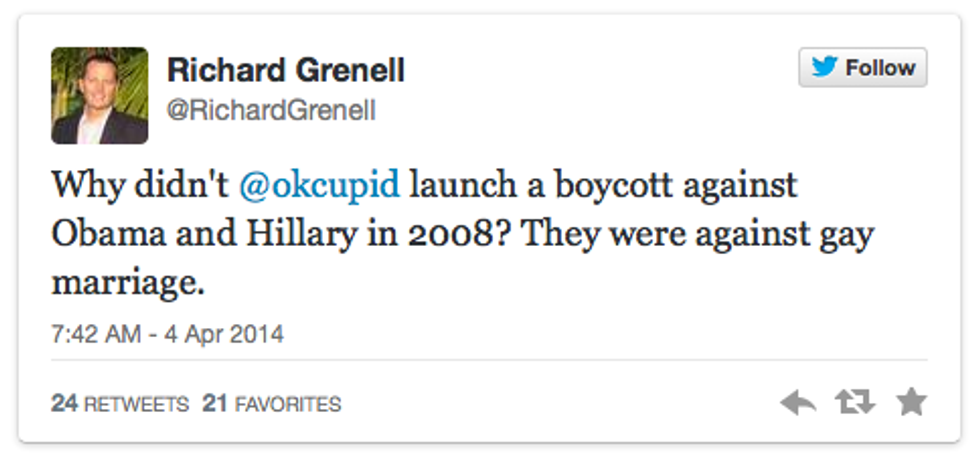This screenshot has height=458, width=980.
Task: Click the 4 Apr 2014 date text
Action: (x=223, y=335)
